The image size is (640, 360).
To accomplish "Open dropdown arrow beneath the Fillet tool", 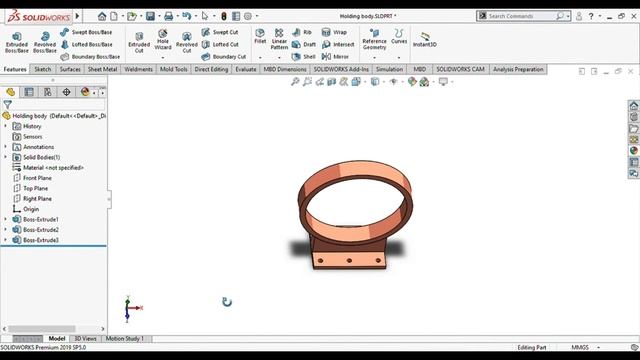I will 260,58.
